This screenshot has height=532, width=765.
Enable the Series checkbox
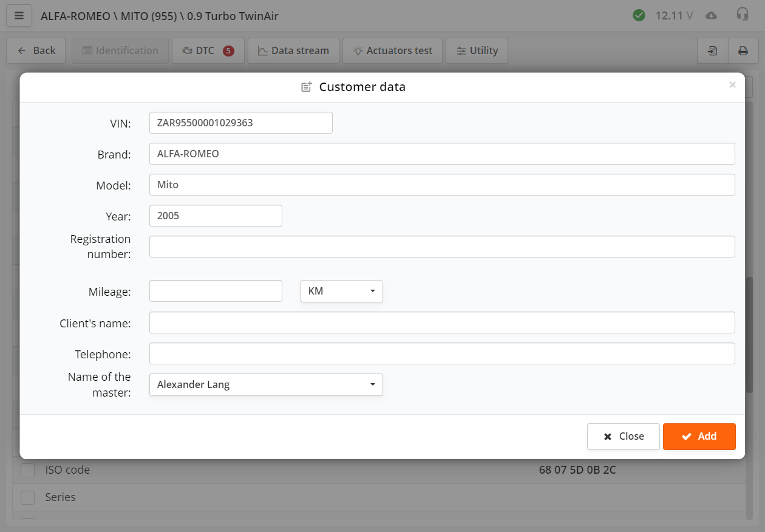tap(27, 497)
